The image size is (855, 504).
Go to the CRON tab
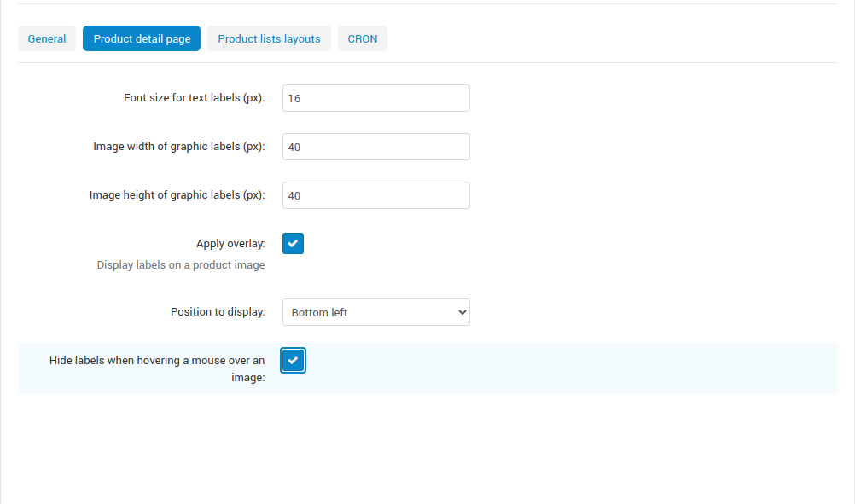point(363,38)
